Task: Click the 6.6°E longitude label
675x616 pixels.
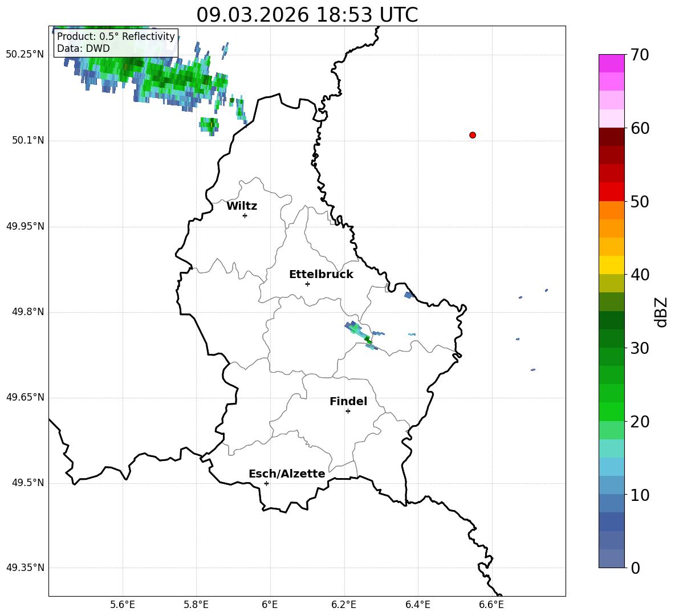Action: point(491,605)
